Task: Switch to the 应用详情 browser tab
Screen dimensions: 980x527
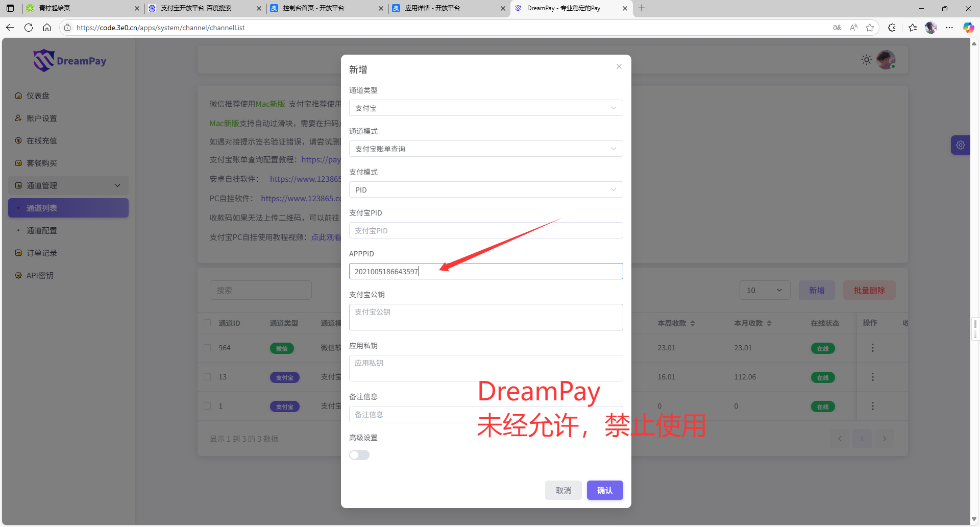Action: pyautogui.click(x=444, y=8)
